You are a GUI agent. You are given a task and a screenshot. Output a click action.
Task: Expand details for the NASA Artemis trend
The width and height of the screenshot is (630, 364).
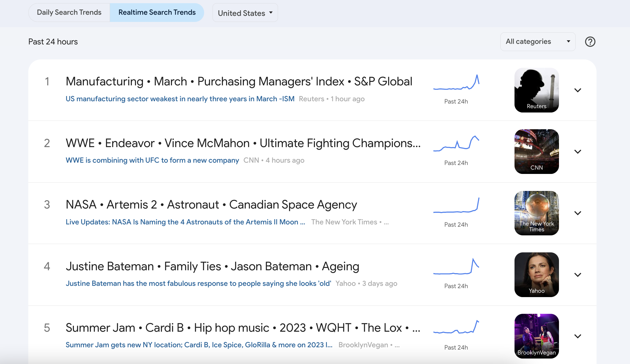(578, 213)
